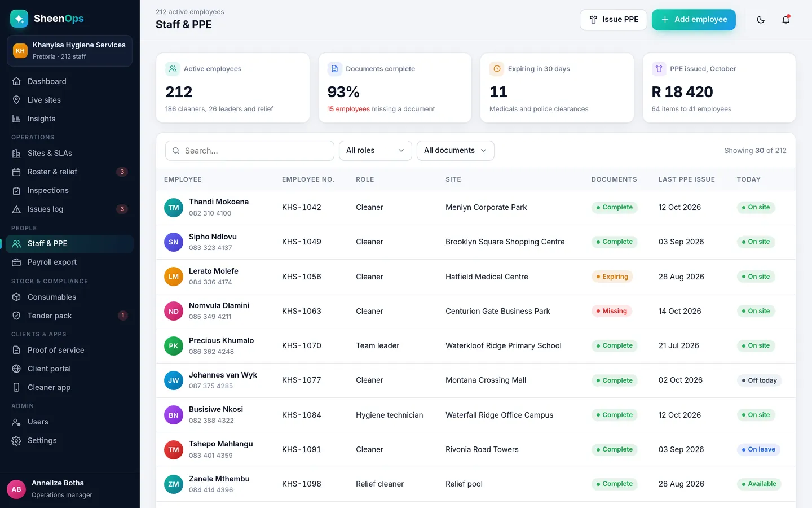Open Annelize Botha's user profile avatar
The width and height of the screenshot is (812, 508).
point(16,489)
